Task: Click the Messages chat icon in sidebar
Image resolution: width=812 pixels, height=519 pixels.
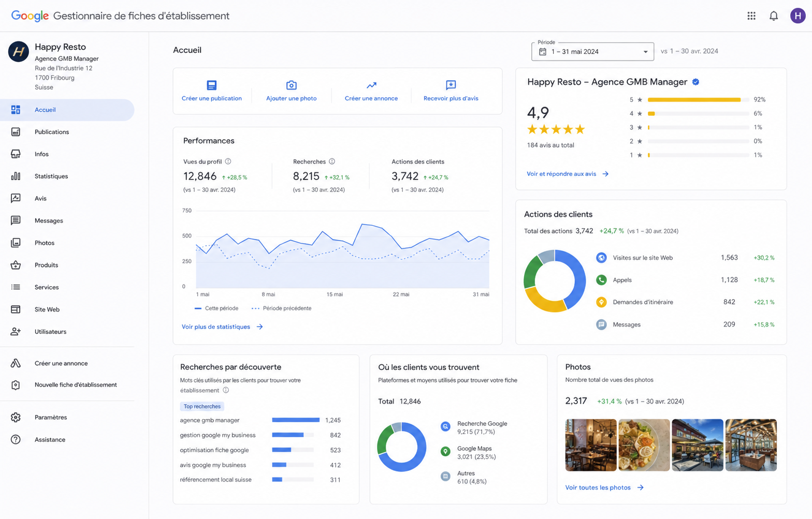Action: (16, 220)
